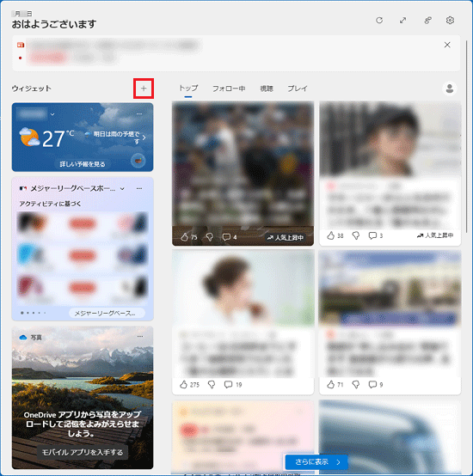
Task: Click the OneDrive cloud icon
Action: 22,338
